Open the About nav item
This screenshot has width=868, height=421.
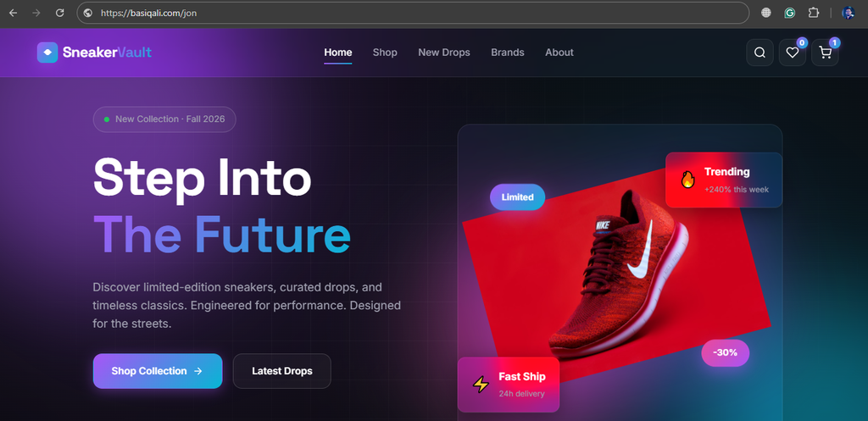[x=559, y=53]
